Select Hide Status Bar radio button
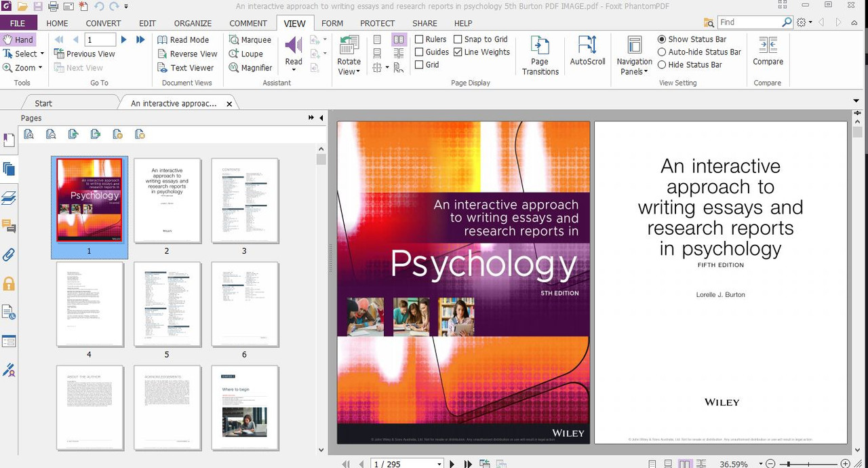 [x=662, y=65]
